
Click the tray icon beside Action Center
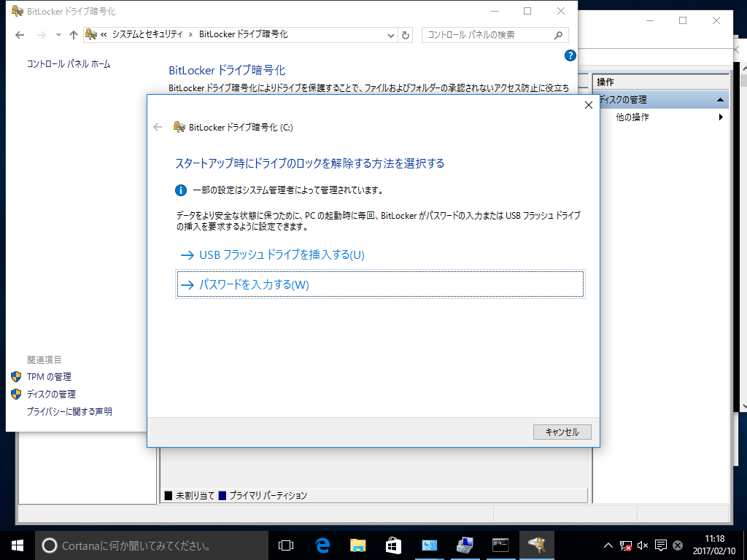(678, 545)
